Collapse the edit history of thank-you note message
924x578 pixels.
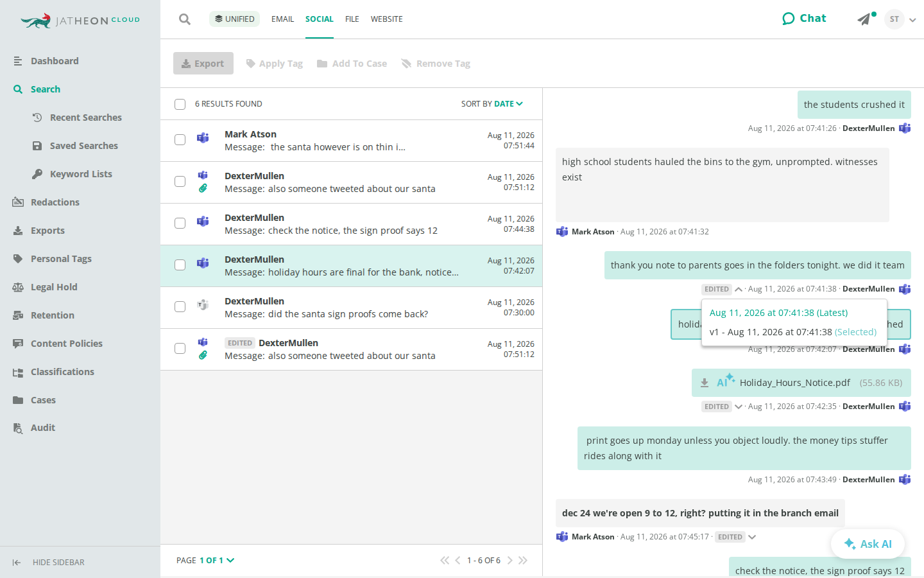[x=739, y=290]
